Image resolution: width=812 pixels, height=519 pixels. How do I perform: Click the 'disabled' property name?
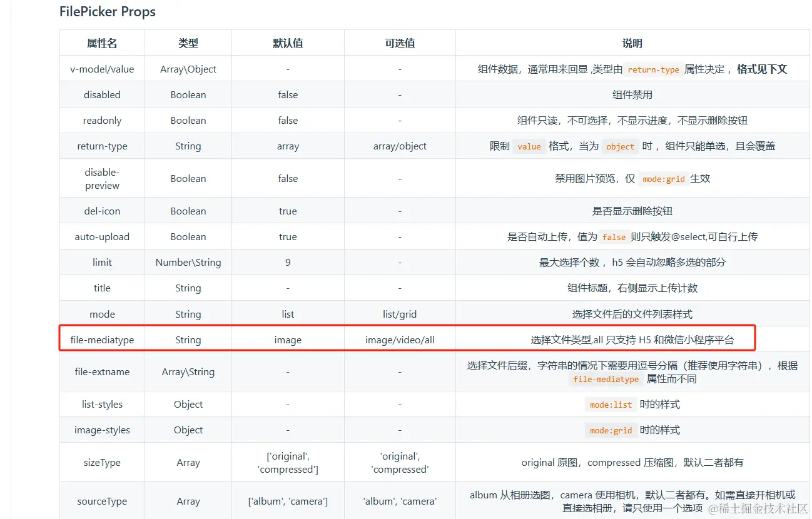(102, 94)
